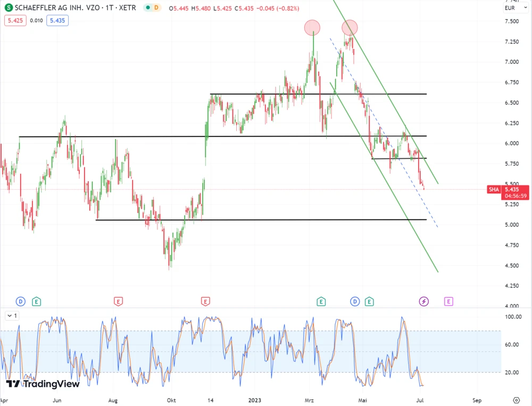
Task: Click the orange D delayed-data indicator
Action: (x=156, y=7)
